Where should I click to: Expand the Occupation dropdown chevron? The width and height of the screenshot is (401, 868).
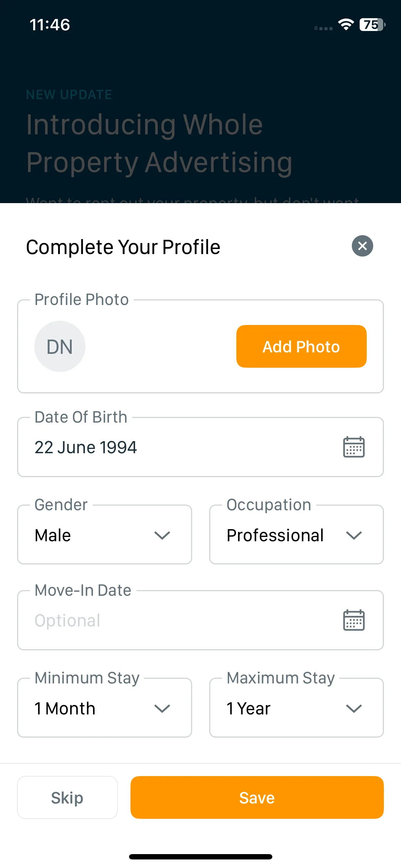(354, 535)
